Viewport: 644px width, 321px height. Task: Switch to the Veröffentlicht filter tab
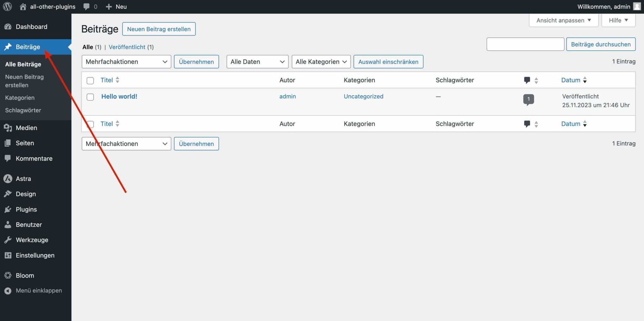(127, 47)
